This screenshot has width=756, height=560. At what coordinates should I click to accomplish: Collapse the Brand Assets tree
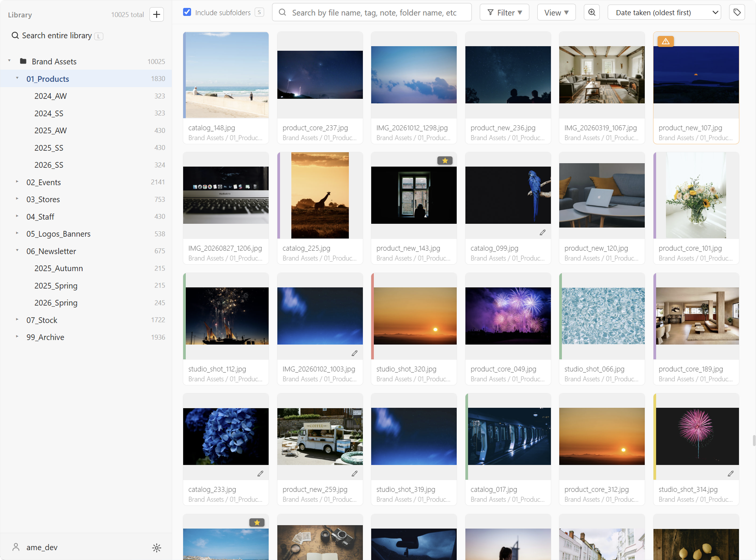9,61
